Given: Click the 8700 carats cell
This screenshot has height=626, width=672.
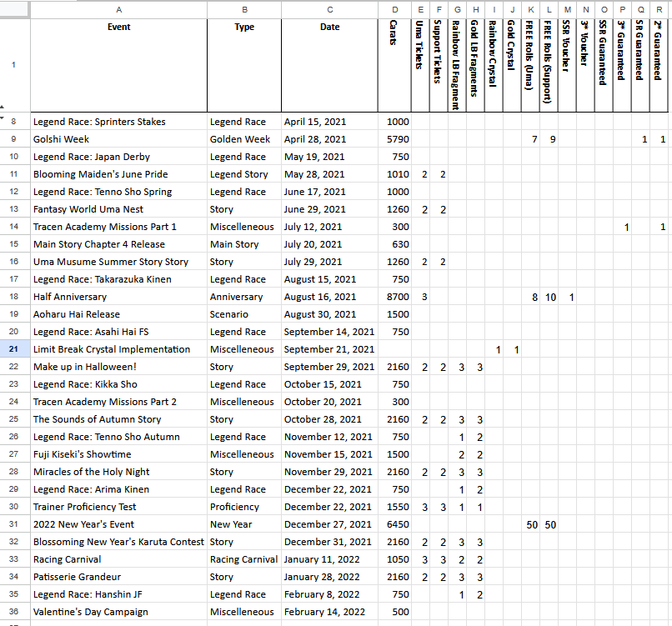Looking at the screenshot, I should 394,297.
